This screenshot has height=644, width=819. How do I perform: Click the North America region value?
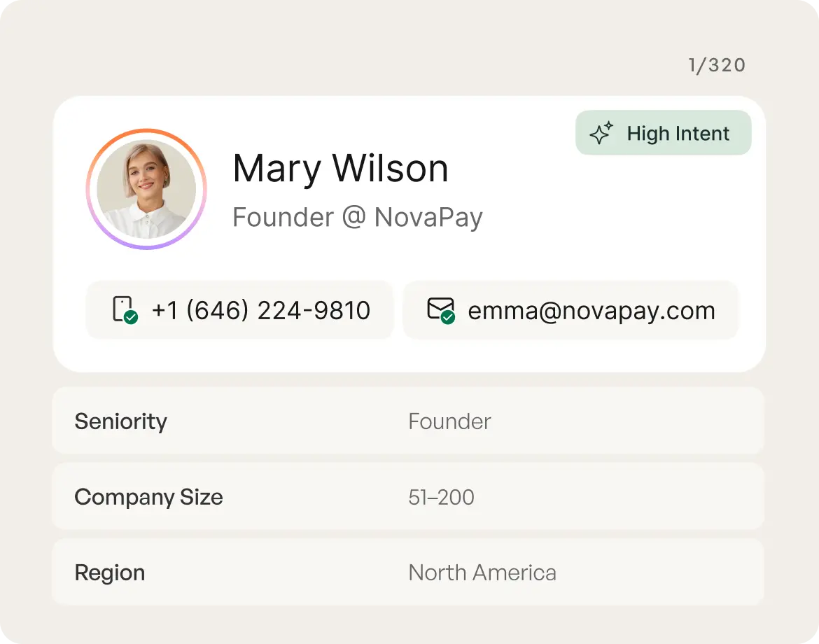point(482,573)
